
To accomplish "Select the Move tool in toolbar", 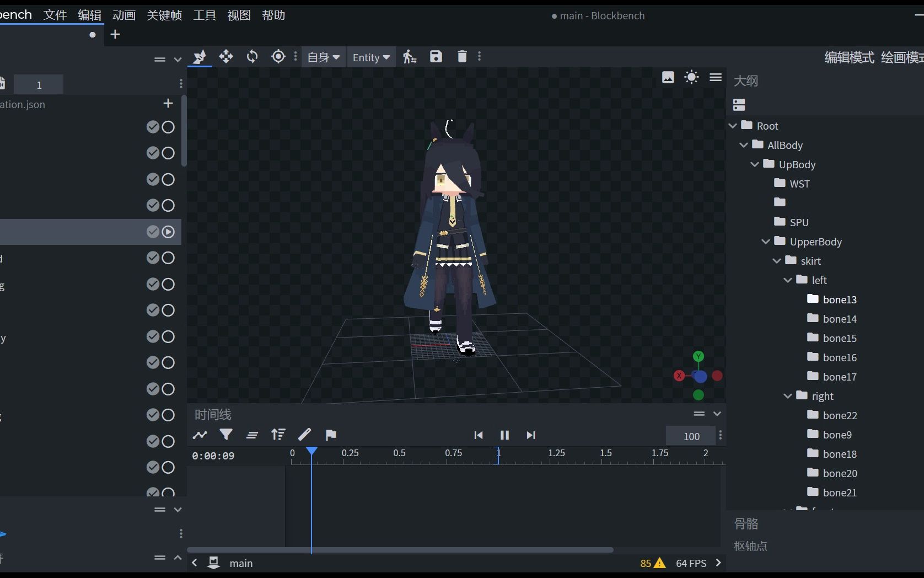I will point(226,57).
